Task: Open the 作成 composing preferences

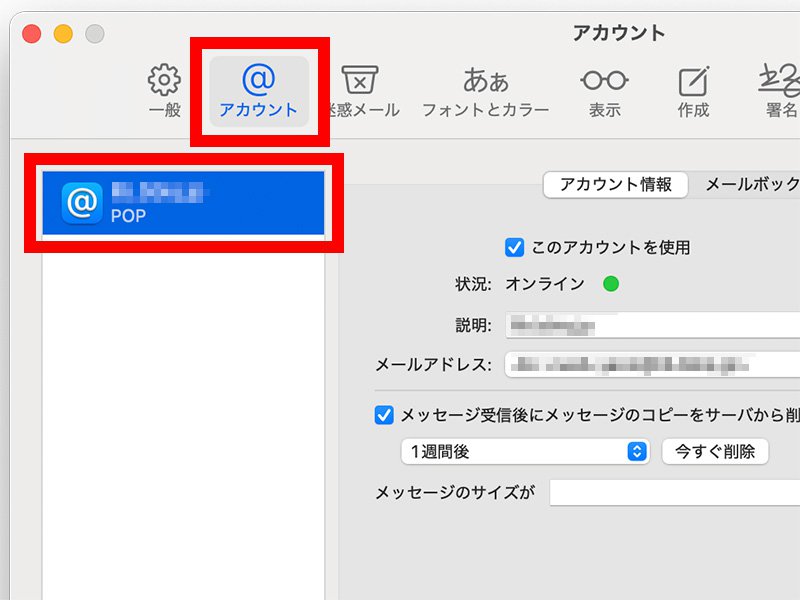Action: [693, 91]
